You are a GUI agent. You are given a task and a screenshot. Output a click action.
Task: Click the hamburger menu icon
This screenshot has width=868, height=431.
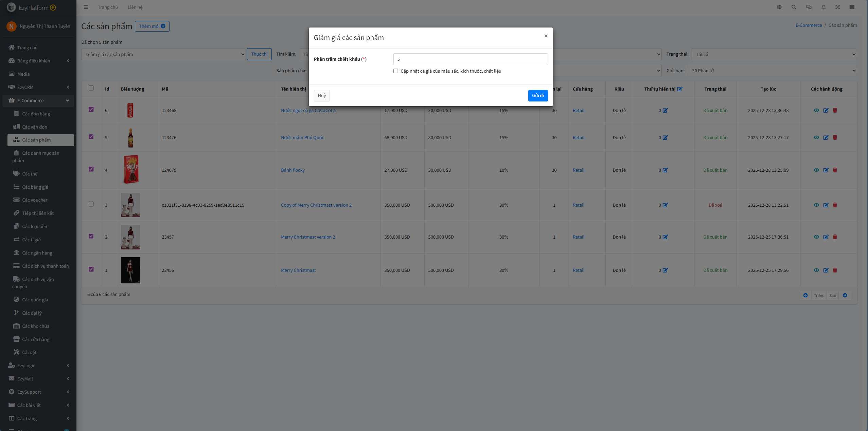(86, 7)
